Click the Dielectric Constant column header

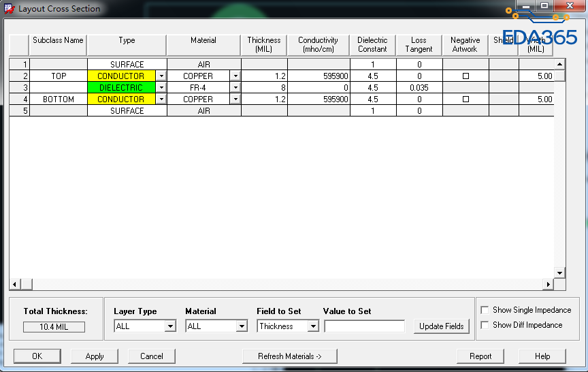[372, 45]
